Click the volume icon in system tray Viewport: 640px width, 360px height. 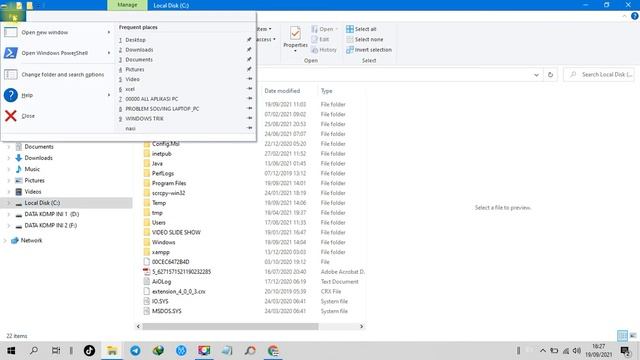pos(577,351)
